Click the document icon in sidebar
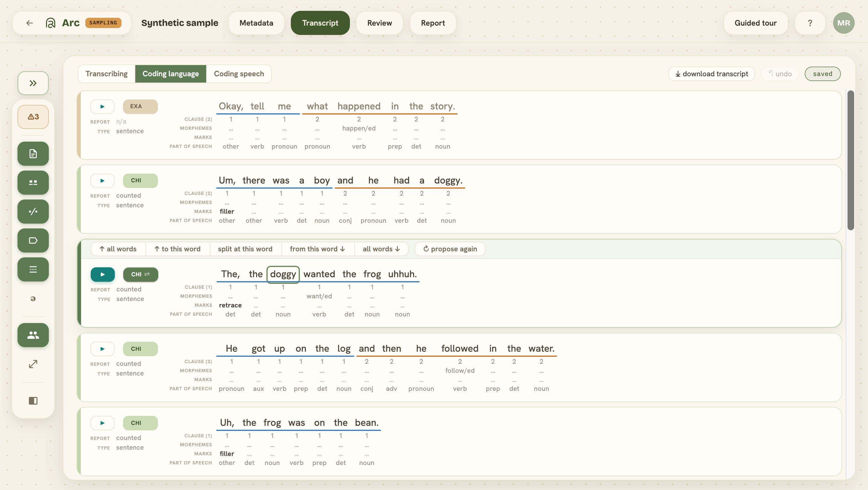 click(x=33, y=154)
